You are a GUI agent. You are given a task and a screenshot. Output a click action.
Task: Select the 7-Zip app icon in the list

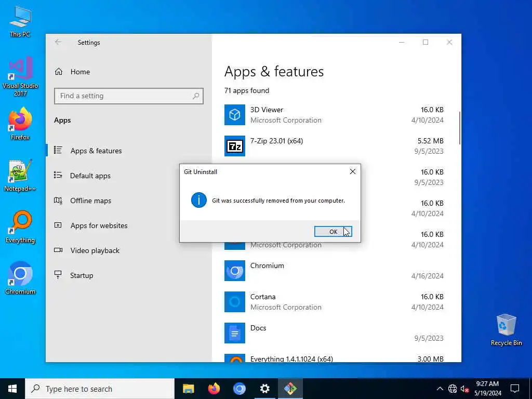click(235, 146)
